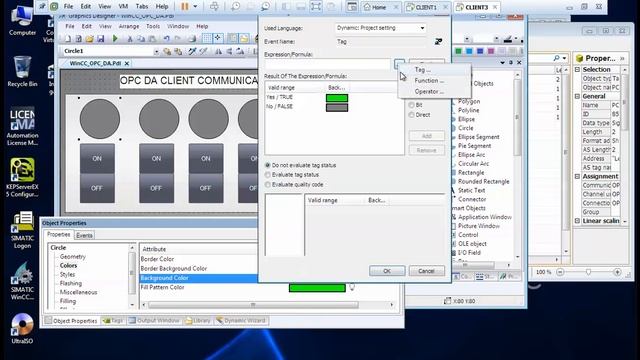Image resolution: width=640 pixels, height=360 pixels.
Task: Click the lightbulb icon beside Background Color
Action: tap(352, 287)
